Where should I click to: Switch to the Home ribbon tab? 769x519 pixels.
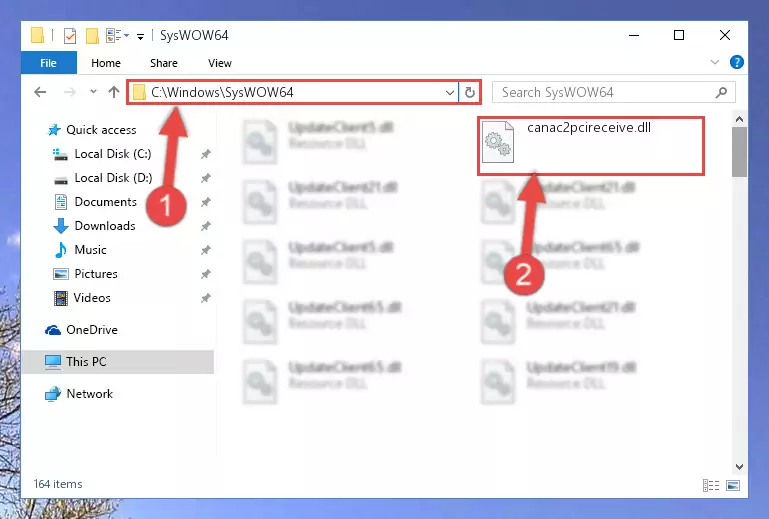106,63
